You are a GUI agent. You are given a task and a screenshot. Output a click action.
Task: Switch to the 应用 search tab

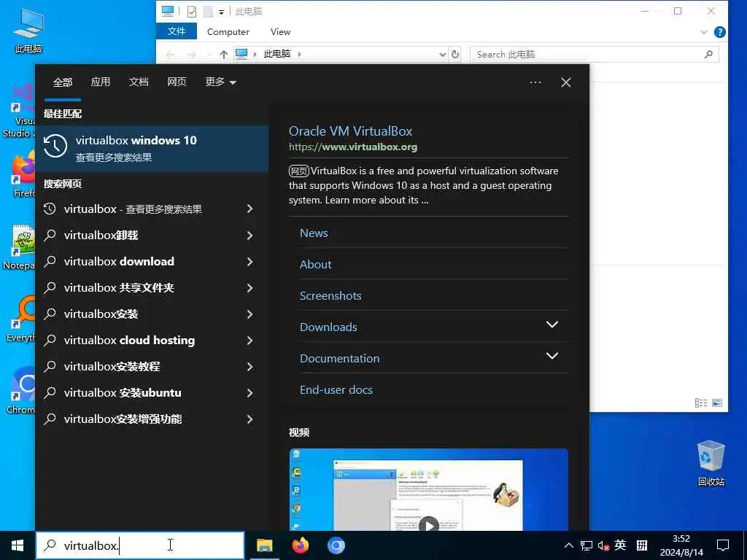pyautogui.click(x=101, y=82)
